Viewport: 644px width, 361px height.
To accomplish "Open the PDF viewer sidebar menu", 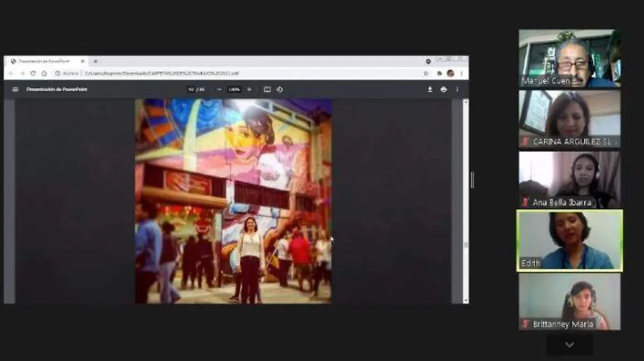I will pyautogui.click(x=15, y=90).
